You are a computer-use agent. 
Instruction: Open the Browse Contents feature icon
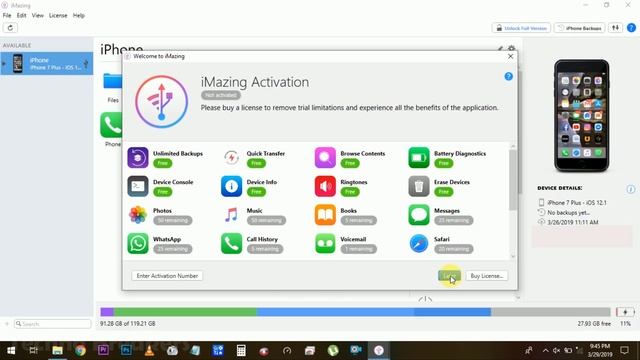coord(325,158)
